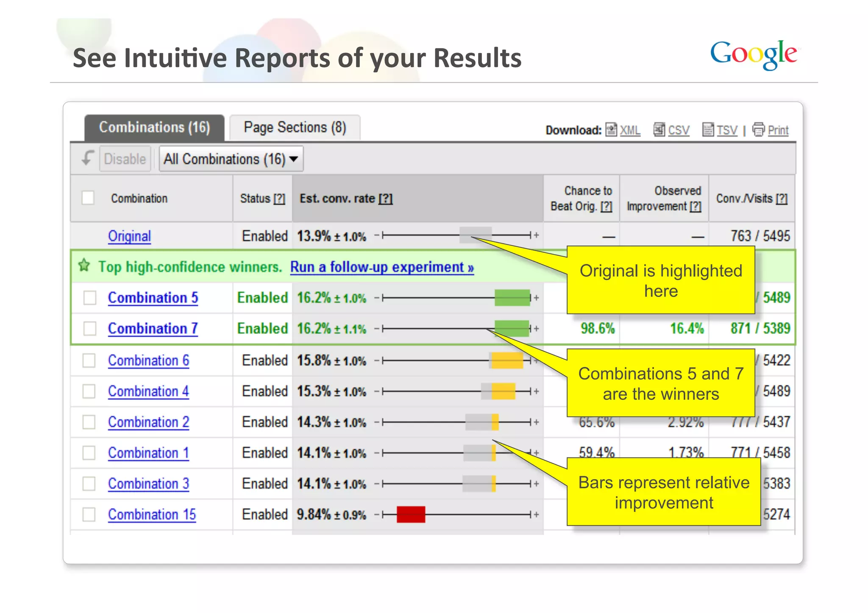Open the Combination 6 link
This screenshot has width=868, height=613.
(148, 361)
